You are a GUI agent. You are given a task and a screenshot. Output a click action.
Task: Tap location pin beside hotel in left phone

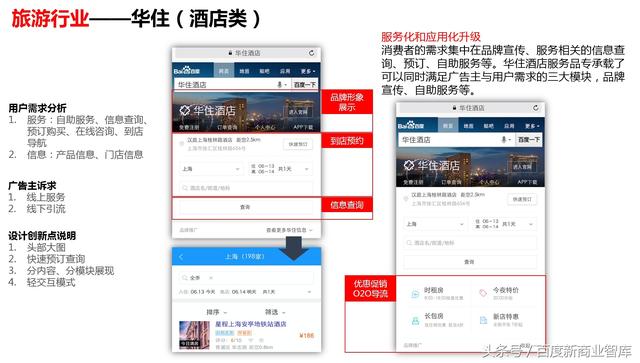coord(182,143)
